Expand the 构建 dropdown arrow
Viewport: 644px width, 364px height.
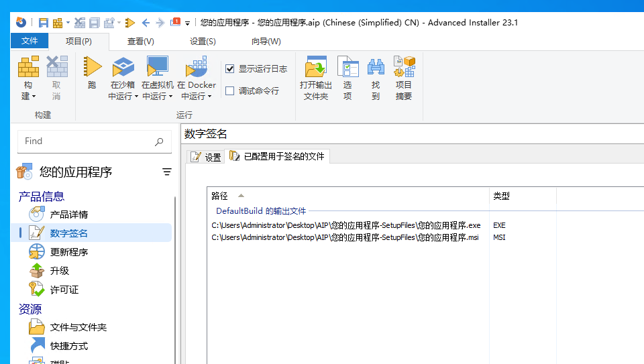[34, 97]
